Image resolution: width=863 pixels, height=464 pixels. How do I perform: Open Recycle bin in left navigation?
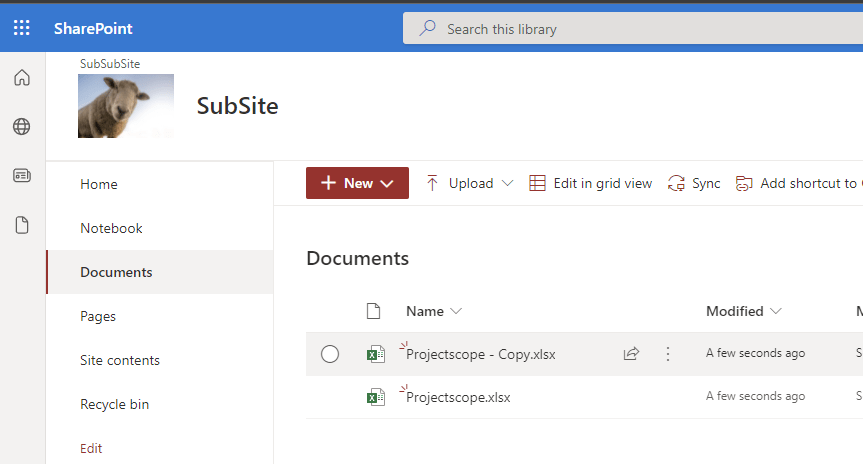[x=114, y=404]
